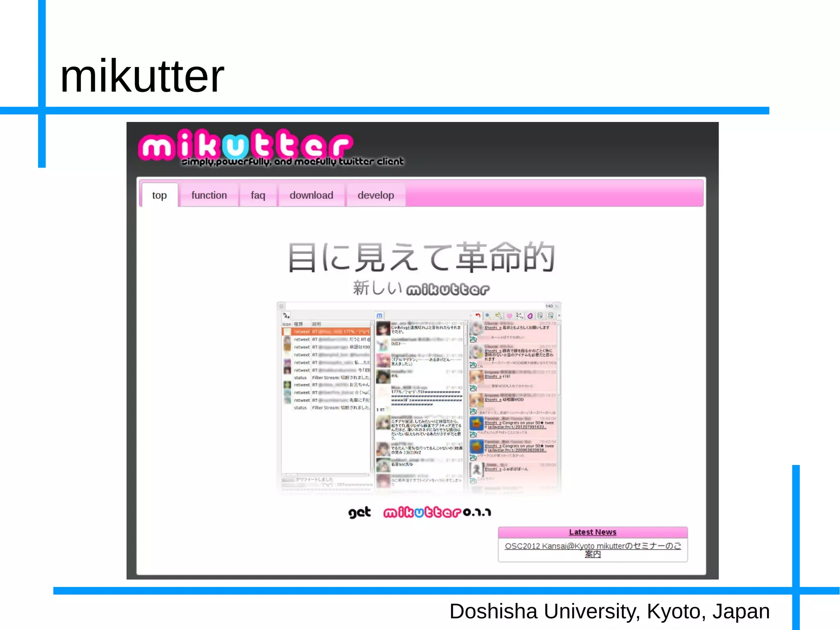This screenshot has width=840, height=630.
Task: Click the "get mikutter 0.1.1" download link
Action: [420, 512]
